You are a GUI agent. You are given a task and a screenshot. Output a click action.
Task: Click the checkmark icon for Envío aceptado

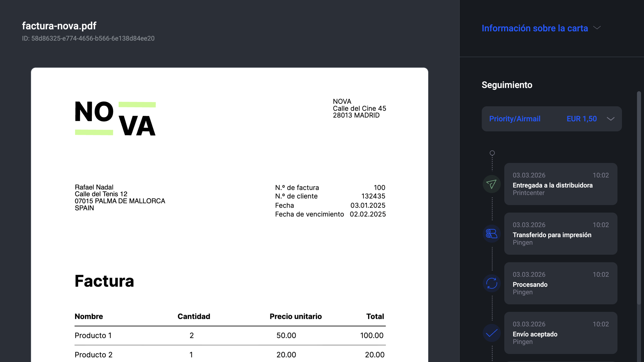[x=492, y=333]
